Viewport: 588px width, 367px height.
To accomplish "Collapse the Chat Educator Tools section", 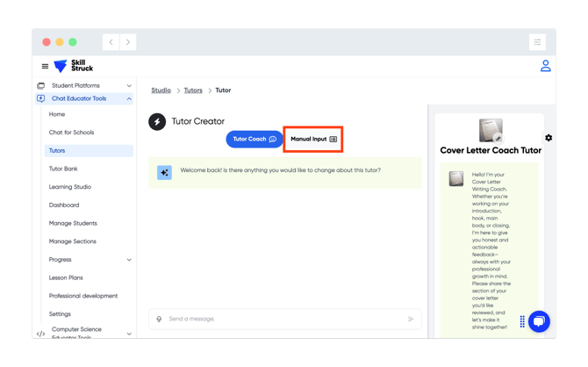I will 129,99.
